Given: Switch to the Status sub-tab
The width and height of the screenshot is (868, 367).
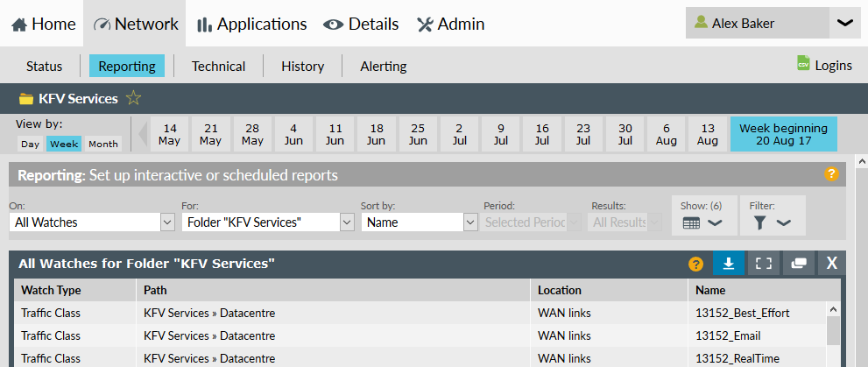Looking at the screenshot, I should coord(45,66).
